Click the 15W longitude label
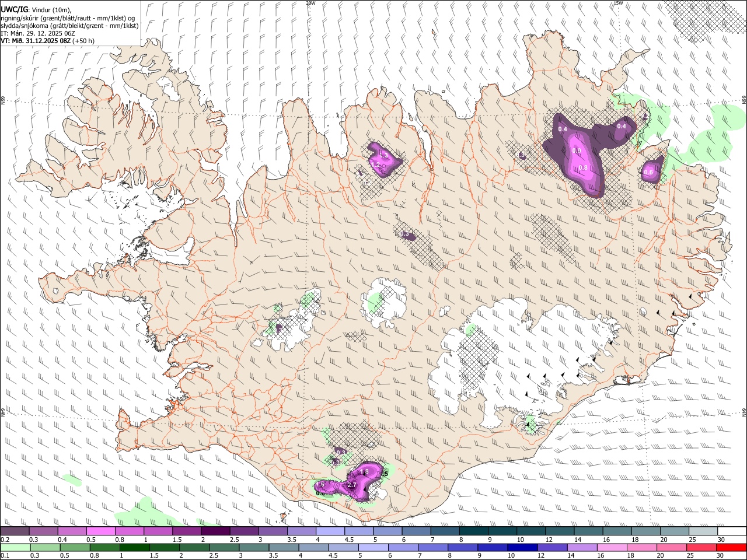747x560 pixels. [618, 3]
